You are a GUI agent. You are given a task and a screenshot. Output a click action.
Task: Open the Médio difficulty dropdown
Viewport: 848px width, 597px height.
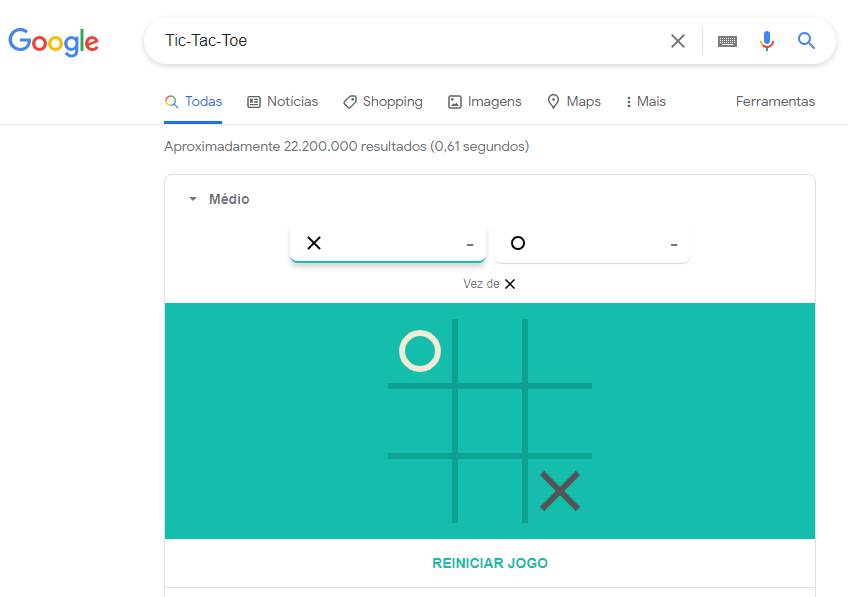coord(229,199)
